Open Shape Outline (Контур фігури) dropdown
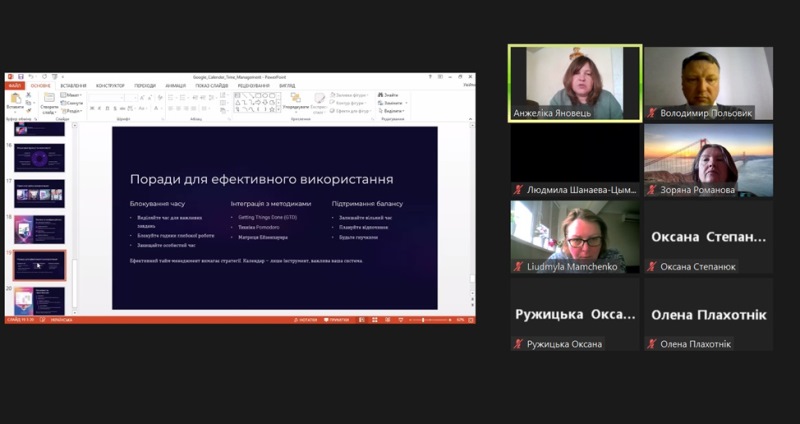The image size is (800, 424). 347,103
